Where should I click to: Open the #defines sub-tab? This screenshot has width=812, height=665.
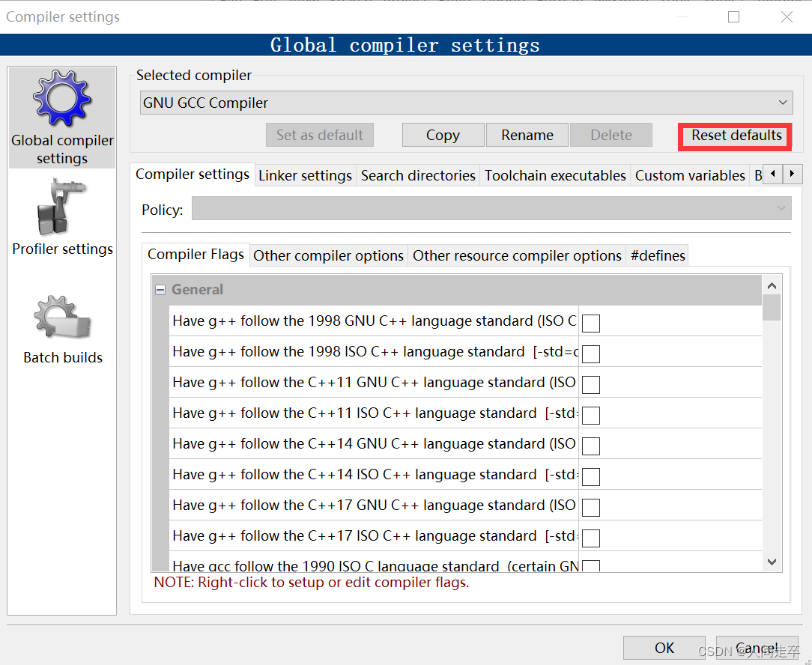[658, 255]
